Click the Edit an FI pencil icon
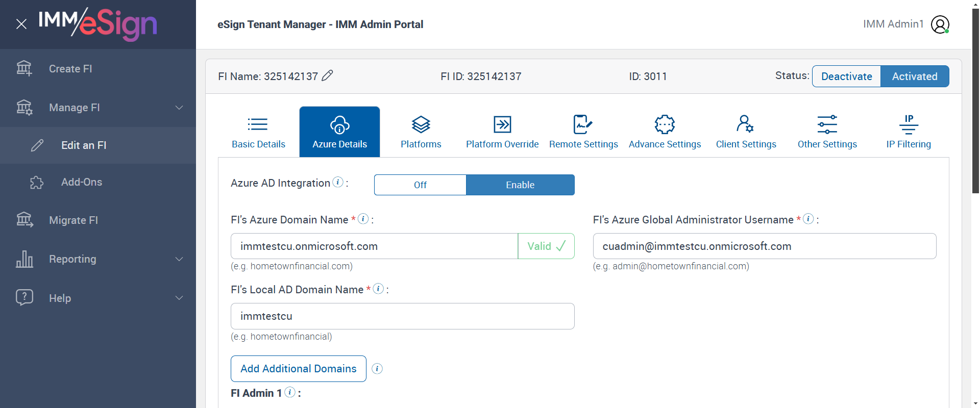This screenshot has width=980, height=408. [x=37, y=145]
